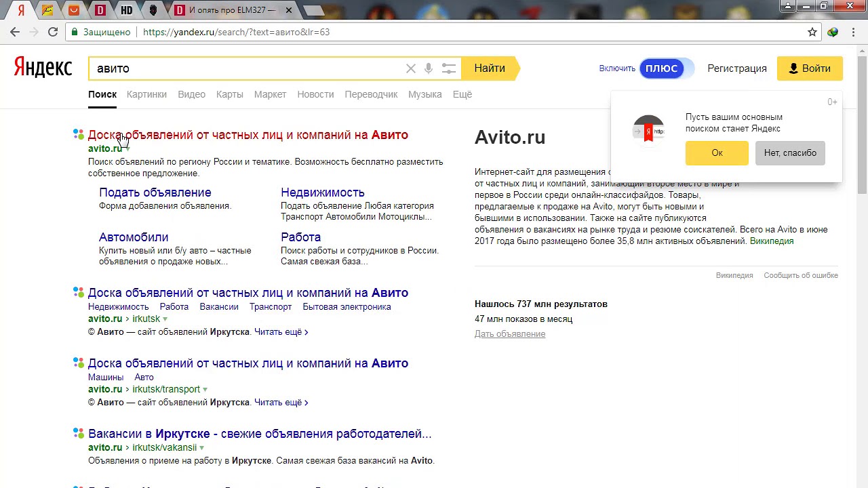The image size is (868, 488).
Task: Open the green Википедия link after description
Action: [772, 241]
